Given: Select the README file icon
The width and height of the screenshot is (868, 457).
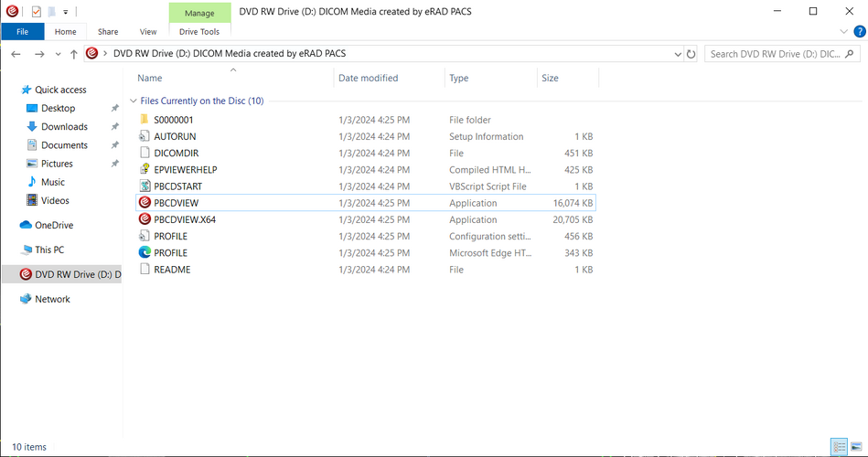Looking at the screenshot, I should click(x=145, y=269).
